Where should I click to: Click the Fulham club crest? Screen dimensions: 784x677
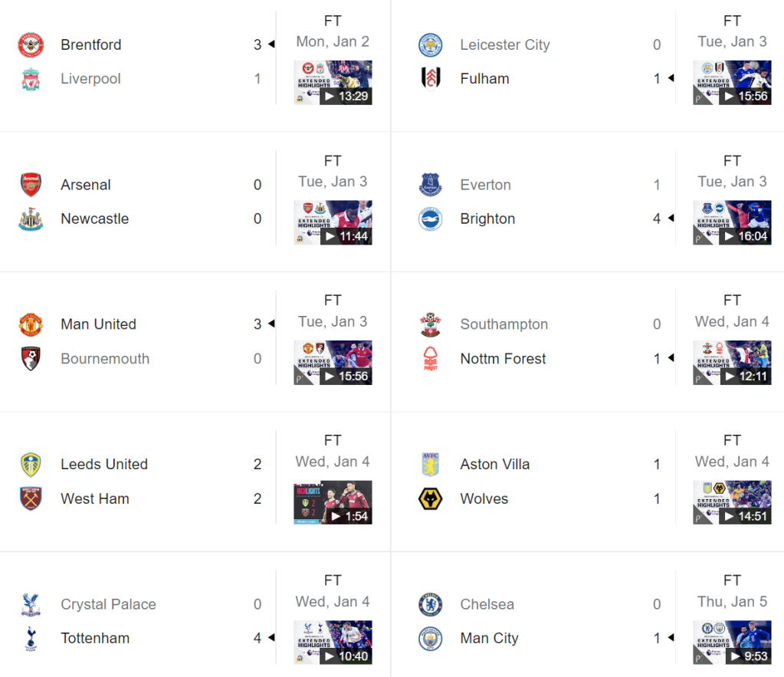pyautogui.click(x=430, y=79)
